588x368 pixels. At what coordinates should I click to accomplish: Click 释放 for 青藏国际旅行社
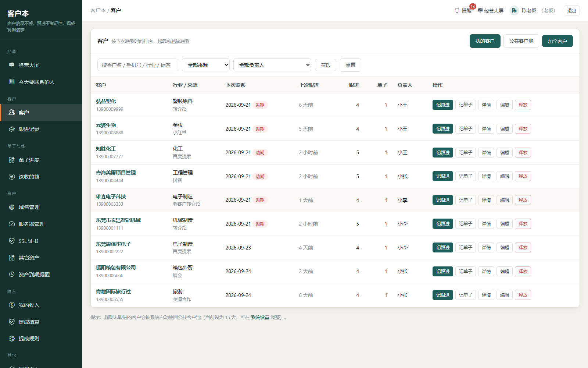[x=523, y=295]
